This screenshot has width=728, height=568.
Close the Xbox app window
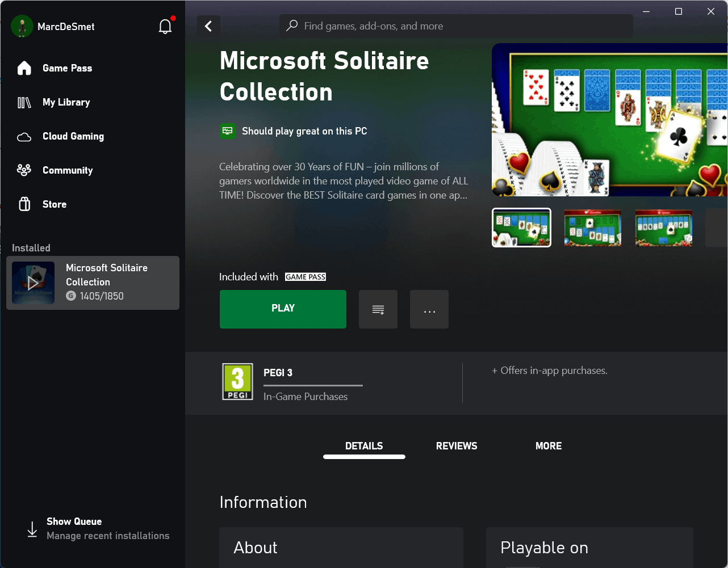click(711, 11)
